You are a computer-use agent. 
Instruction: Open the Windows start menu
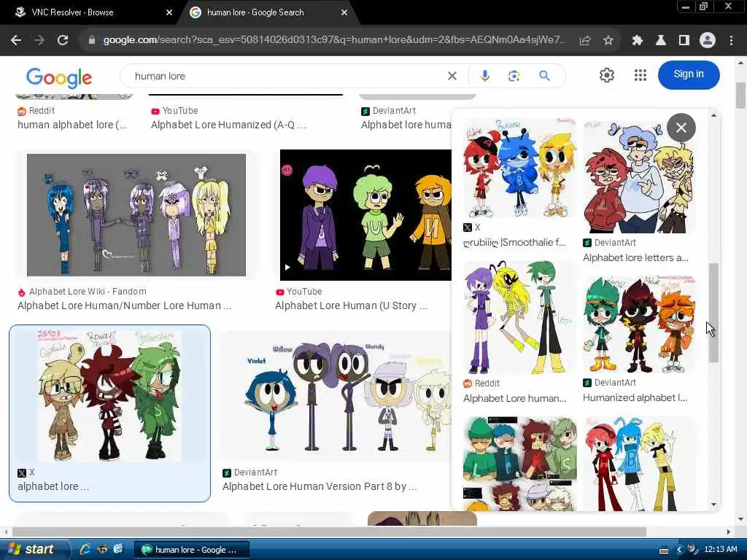pos(34,550)
